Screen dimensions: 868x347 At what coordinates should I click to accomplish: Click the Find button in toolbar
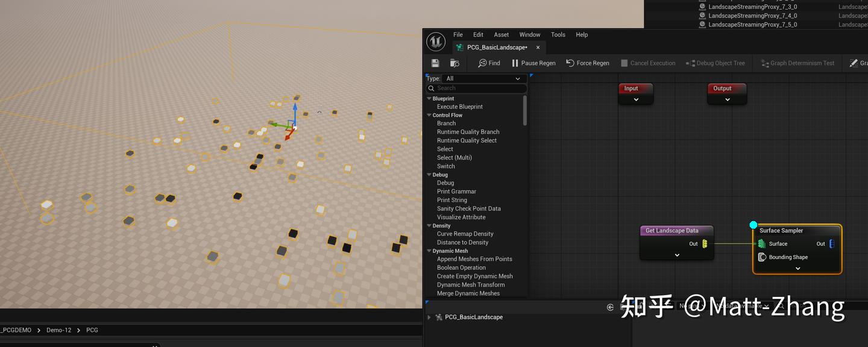coord(489,63)
